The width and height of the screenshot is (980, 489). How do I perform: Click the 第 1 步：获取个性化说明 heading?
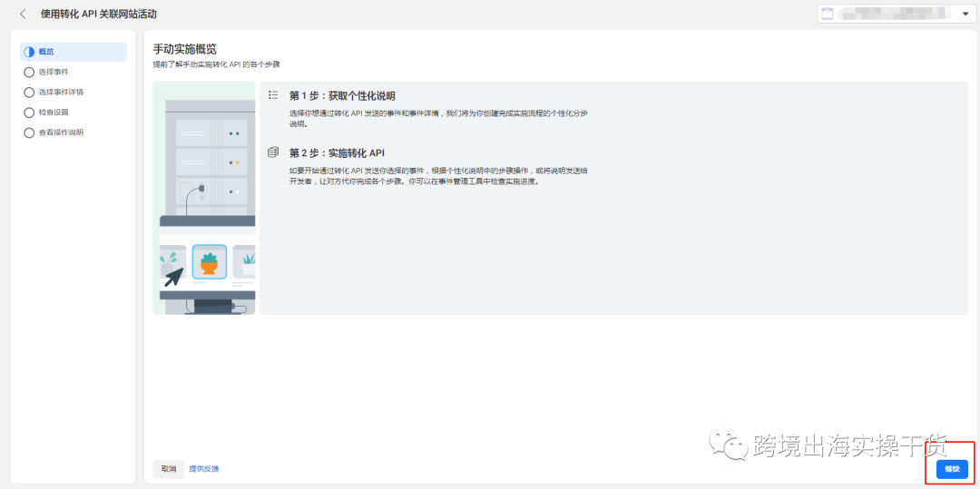(342, 95)
